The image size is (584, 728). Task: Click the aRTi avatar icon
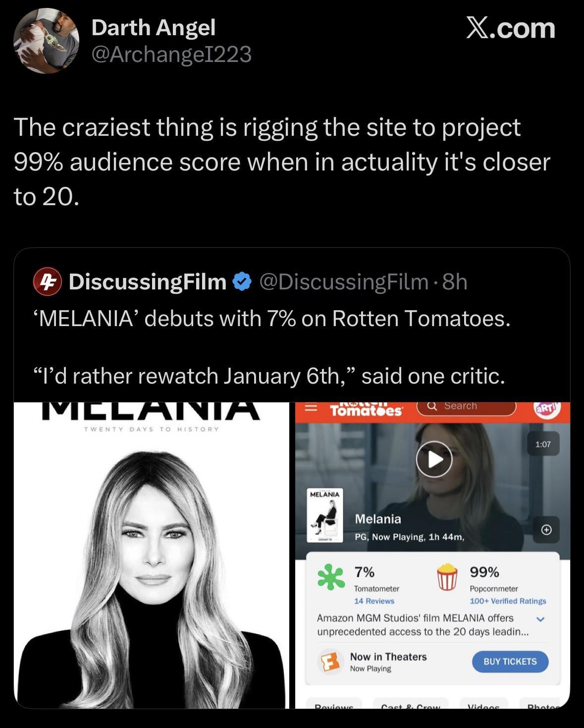coord(546,410)
